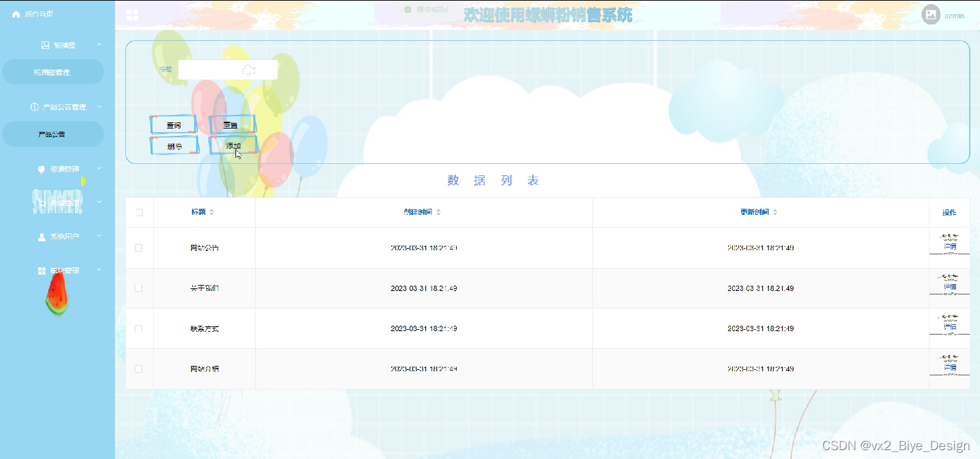Select 后台首页 menu text
Viewport: 980px width, 459px height.
[x=39, y=14]
